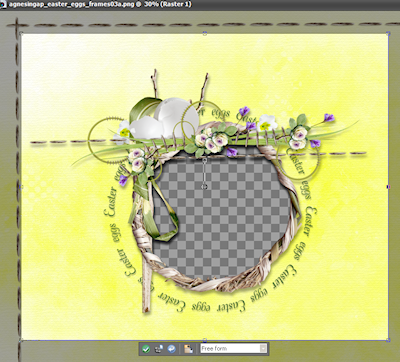Click the crop as new image icon
Viewport: 400px width, 362px height.
(x=159, y=349)
